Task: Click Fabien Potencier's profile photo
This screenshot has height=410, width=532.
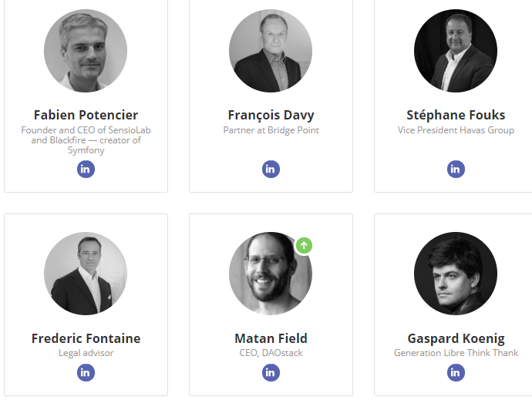Action: pos(86,51)
